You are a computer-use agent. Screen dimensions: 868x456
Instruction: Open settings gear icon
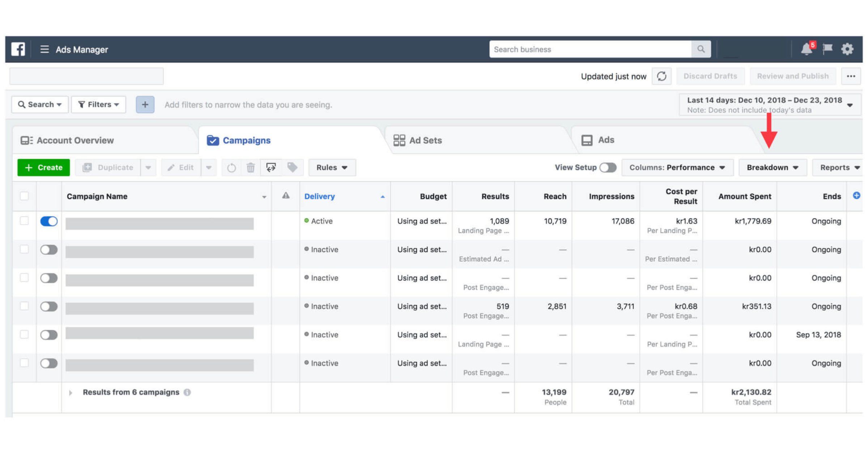point(847,49)
